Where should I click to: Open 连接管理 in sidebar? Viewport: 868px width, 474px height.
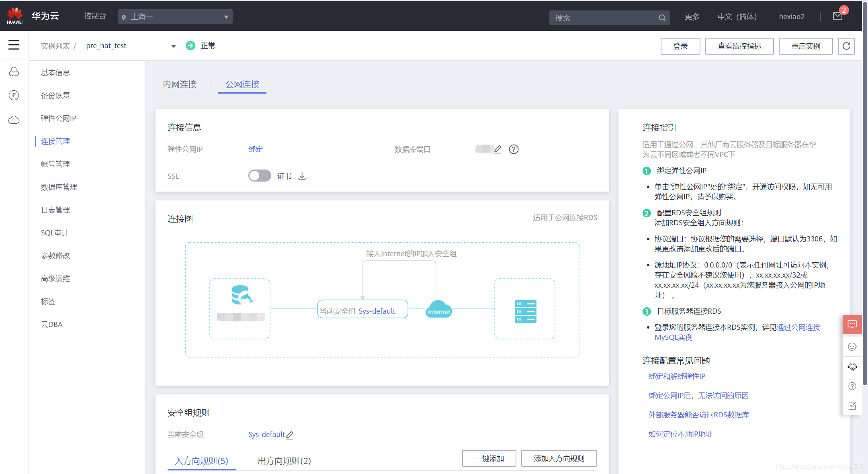(x=55, y=141)
